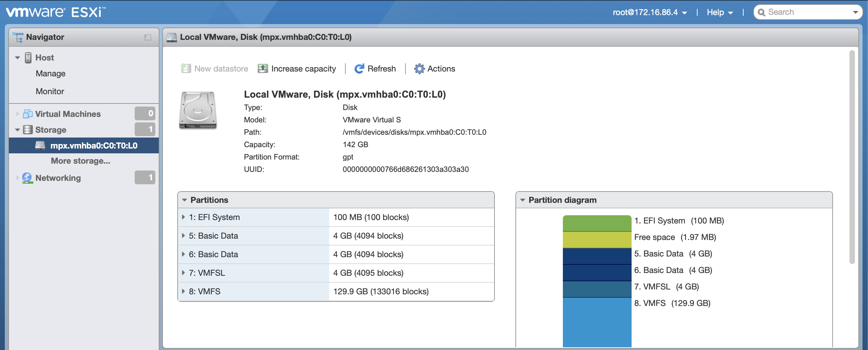
Task: Select mpx.vmhba0:C0:T0:L0 in the Navigator
Action: tap(84, 145)
